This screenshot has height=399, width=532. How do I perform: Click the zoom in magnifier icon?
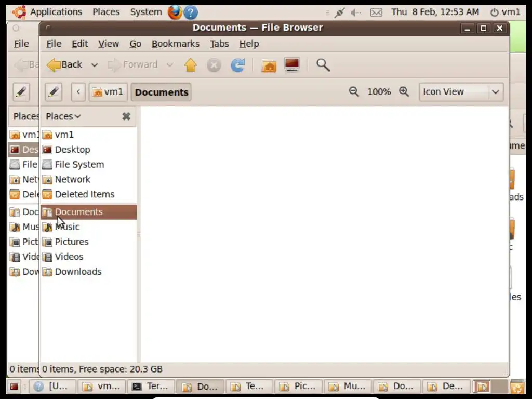(x=404, y=91)
